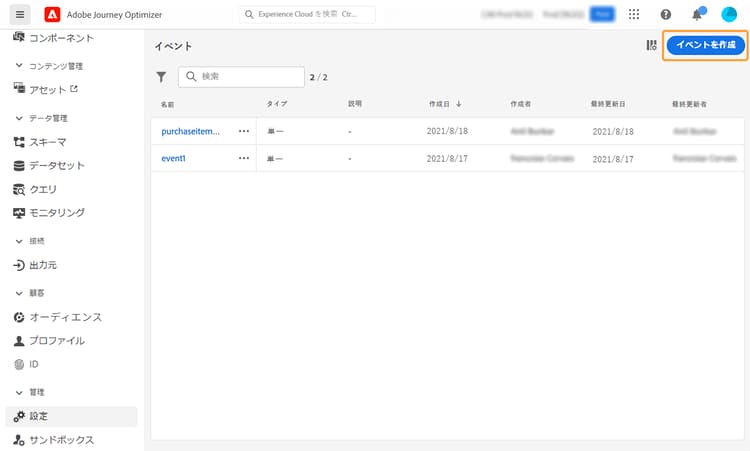750x451 pixels.
Task: Click the external link icon beside アセット
Action: 74,88
